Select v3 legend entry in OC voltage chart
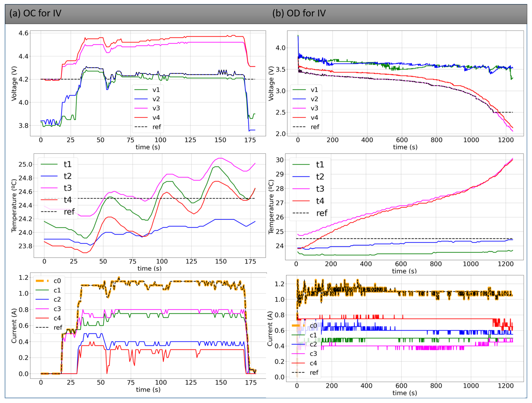Image resolution: width=532 pixels, height=403 pixels. 147,108
